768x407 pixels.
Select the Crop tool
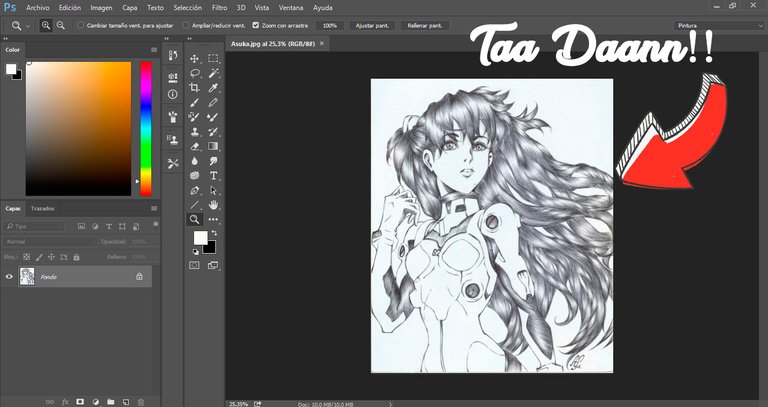[194, 88]
